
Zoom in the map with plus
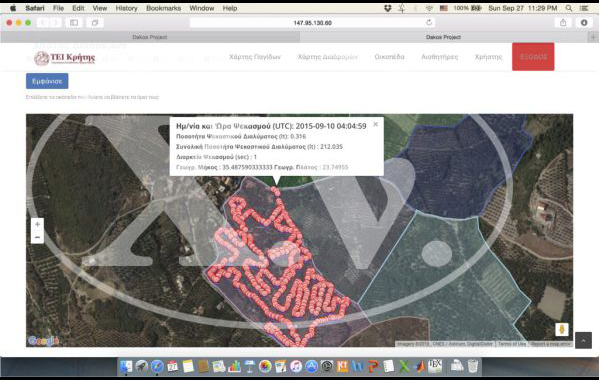tap(37, 224)
